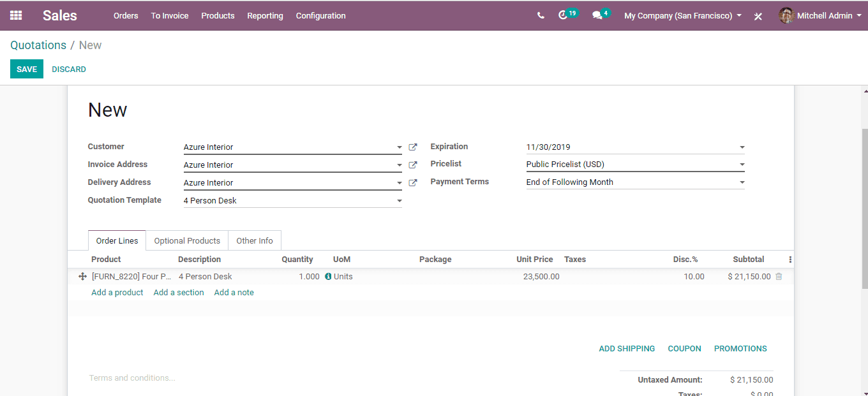Expand the Quotation Template dropdown
This screenshot has height=396, width=868.
pyautogui.click(x=399, y=200)
